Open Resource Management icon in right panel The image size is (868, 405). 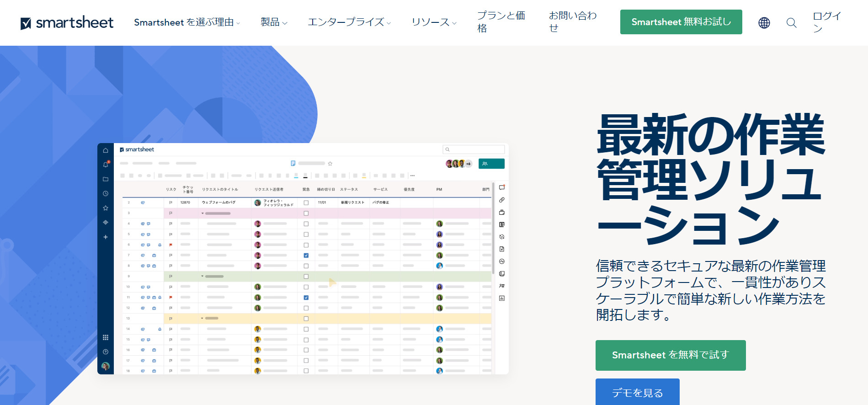coord(502,286)
